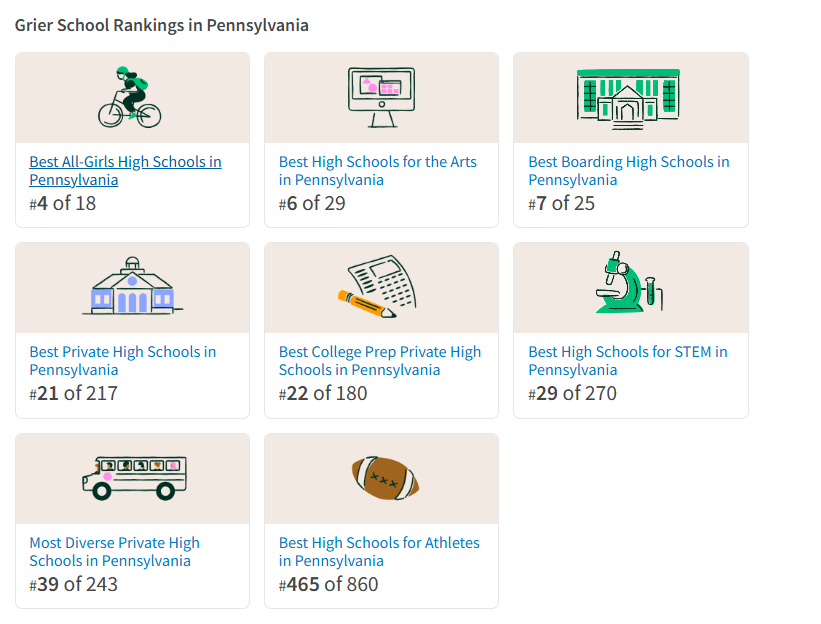The image size is (821, 624).
Task: Open Best High Schools for the Arts link
Action: (x=378, y=171)
